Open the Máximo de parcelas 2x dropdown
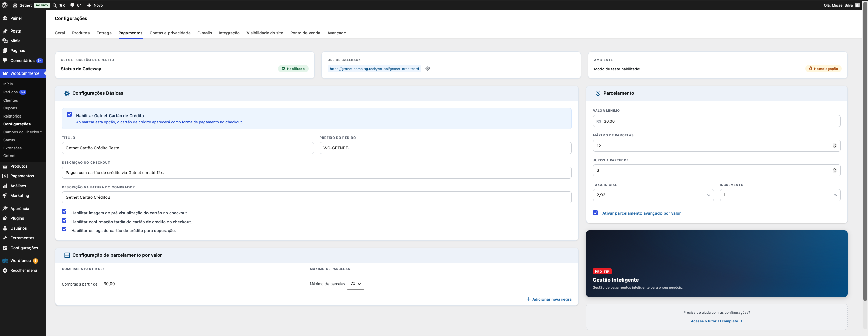The height and width of the screenshot is (336, 868). point(356,284)
